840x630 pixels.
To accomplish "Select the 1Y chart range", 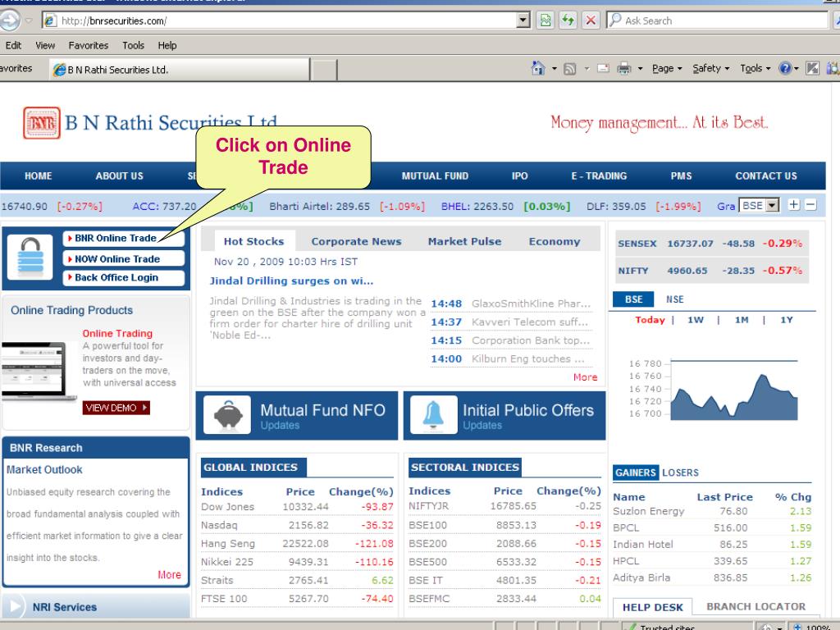I will coord(786,320).
